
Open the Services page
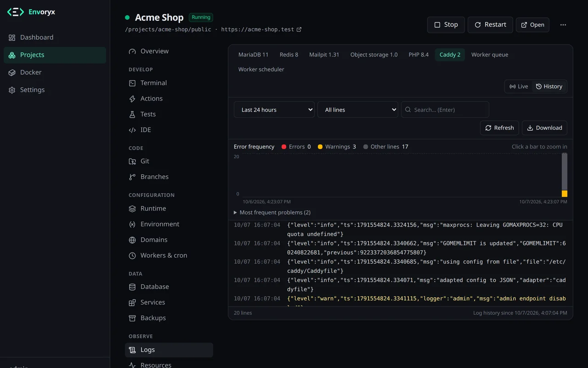[169, 302]
